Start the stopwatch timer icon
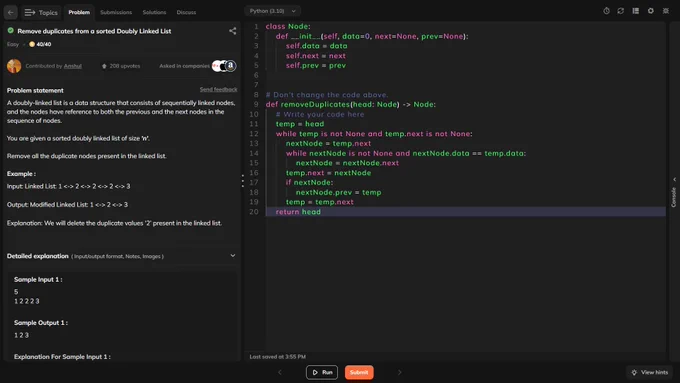680x383 pixels. [606, 11]
